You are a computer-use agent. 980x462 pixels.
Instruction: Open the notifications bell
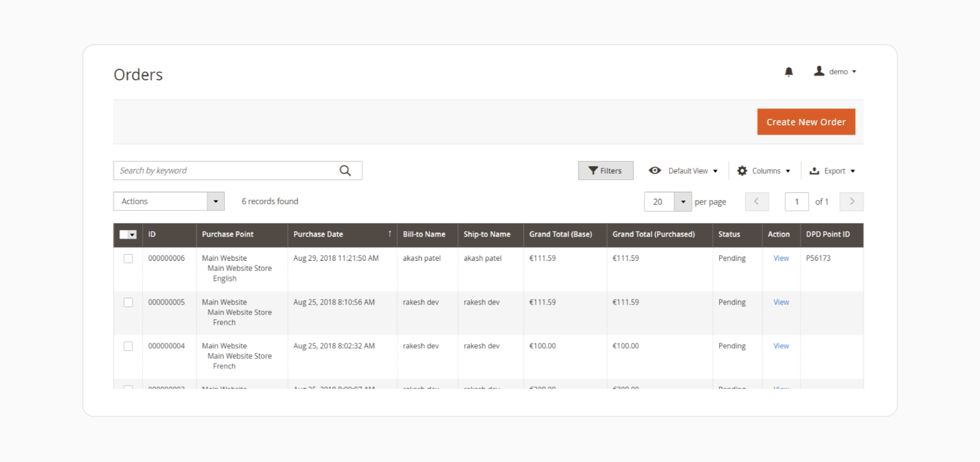(x=789, y=72)
